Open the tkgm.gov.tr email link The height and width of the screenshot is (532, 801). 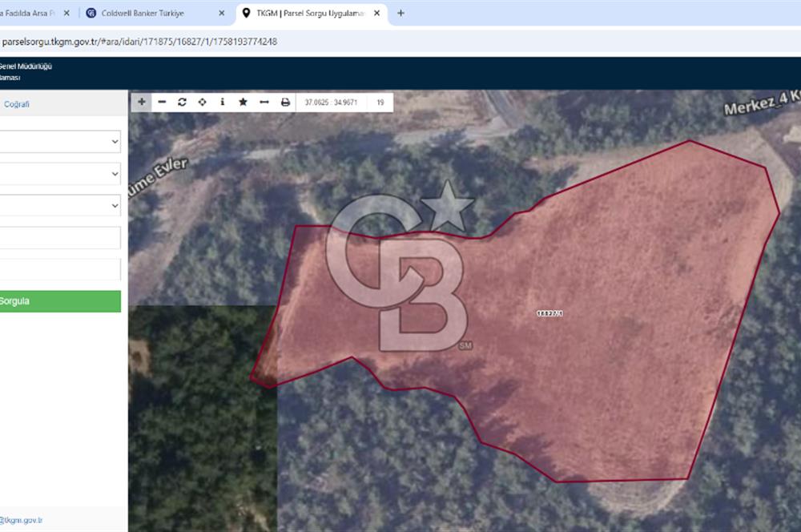click(22, 520)
